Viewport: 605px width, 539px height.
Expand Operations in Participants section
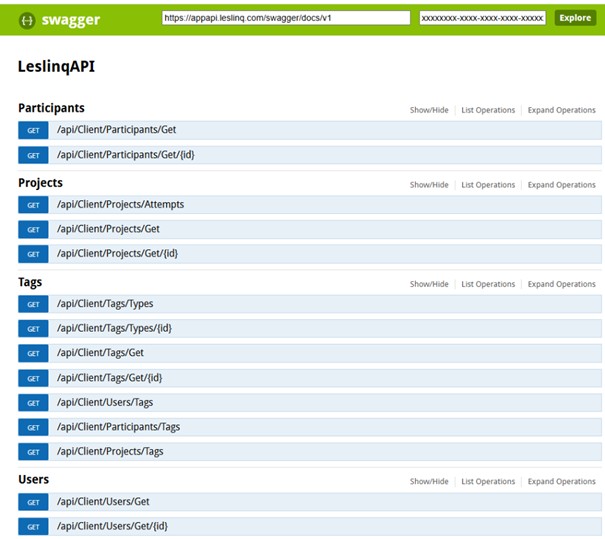click(x=561, y=110)
